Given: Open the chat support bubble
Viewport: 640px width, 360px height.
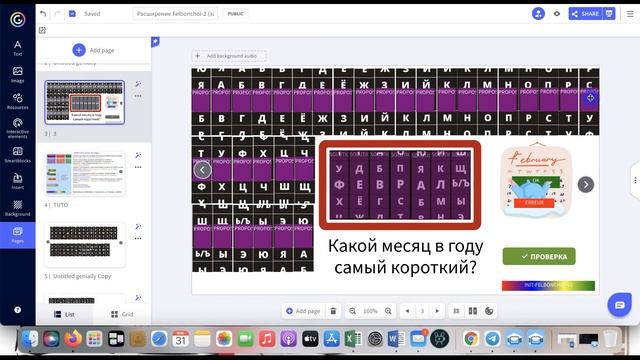Looking at the screenshot, I should pos(620,305).
